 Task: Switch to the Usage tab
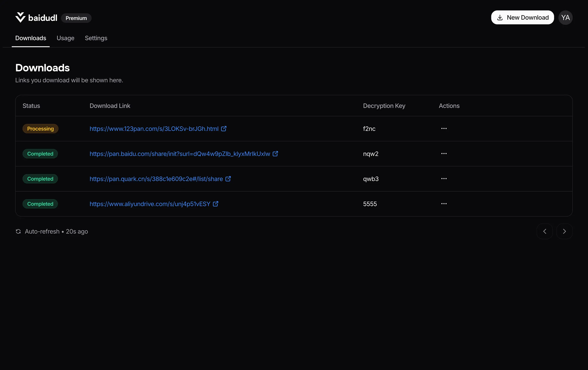[x=65, y=38]
